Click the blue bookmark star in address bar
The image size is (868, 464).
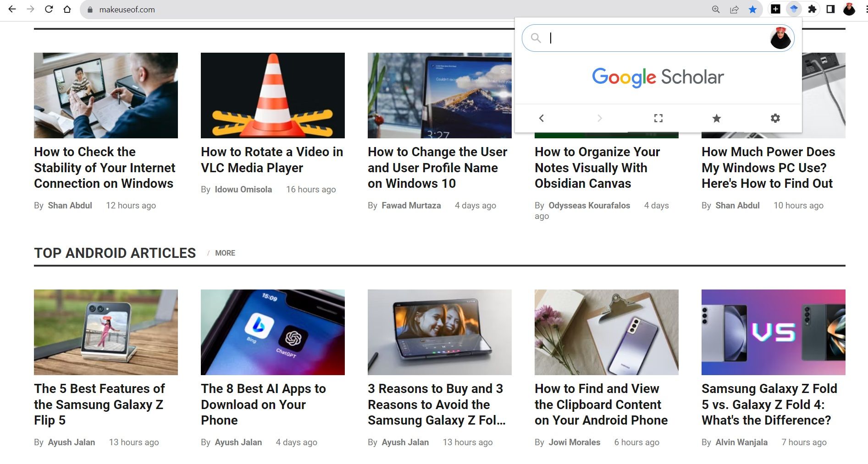tap(752, 10)
